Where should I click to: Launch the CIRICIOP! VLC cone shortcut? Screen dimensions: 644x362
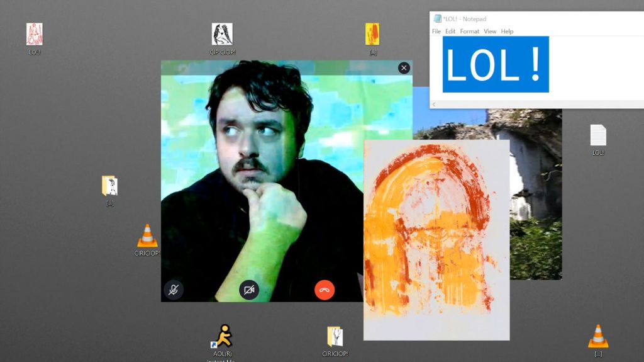click(x=147, y=237)
